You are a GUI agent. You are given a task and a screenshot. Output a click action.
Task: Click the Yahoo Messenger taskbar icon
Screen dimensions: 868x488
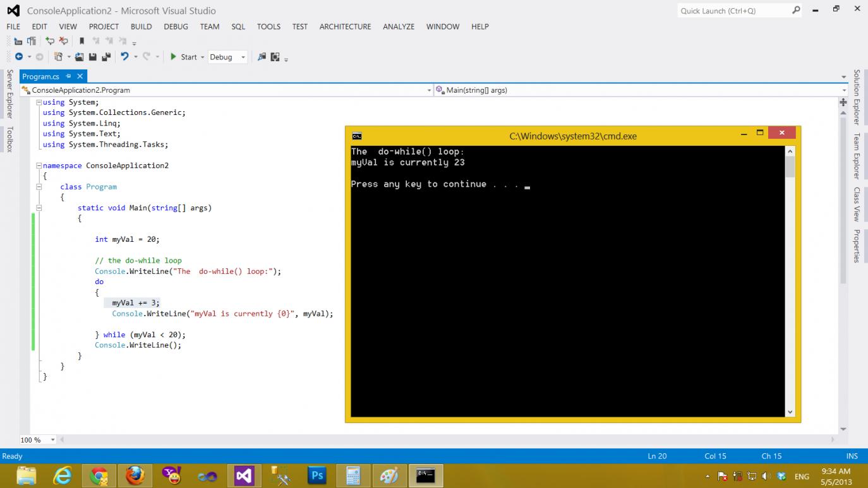(171, 475)
